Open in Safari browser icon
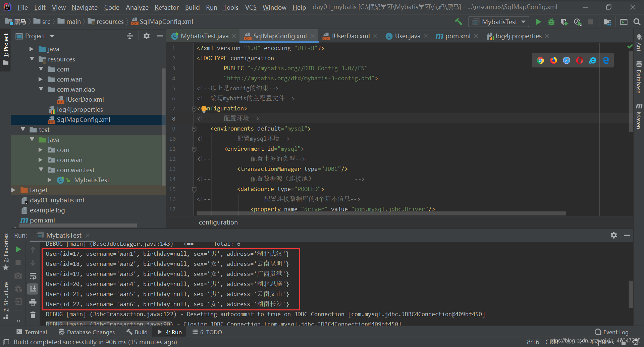 pos(567,60)
